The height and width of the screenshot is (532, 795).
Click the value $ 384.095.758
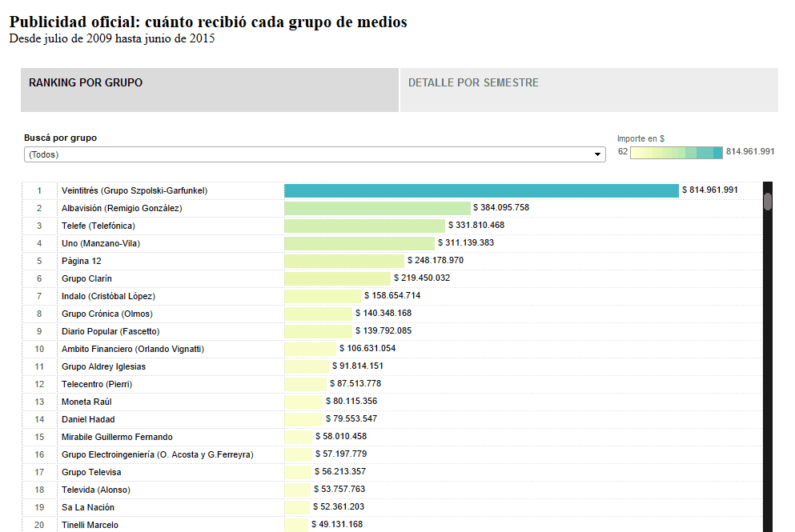pyautogui.click(x=501, y=208)
